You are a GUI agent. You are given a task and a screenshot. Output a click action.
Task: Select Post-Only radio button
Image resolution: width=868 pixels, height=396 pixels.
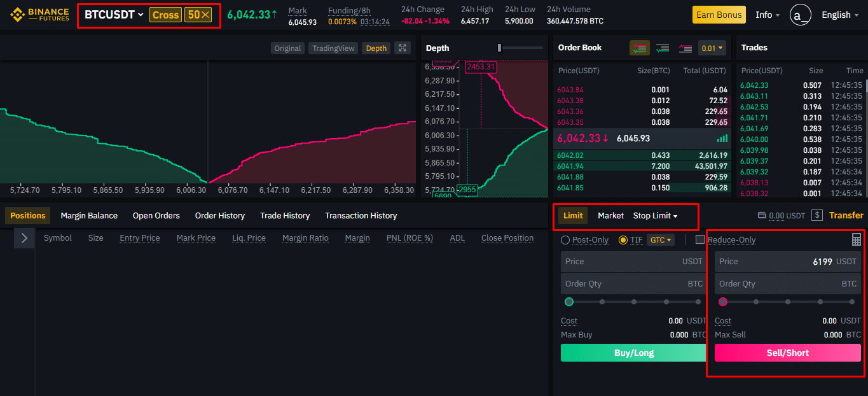565,240
